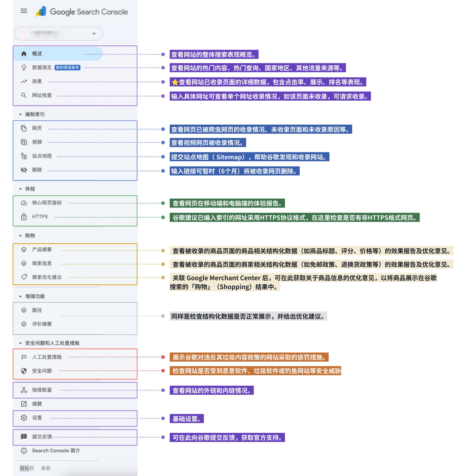This screenshot has height=476, width=476.
Task: Click the info icon for Search Console 简介
Action: tap(24, 451)
